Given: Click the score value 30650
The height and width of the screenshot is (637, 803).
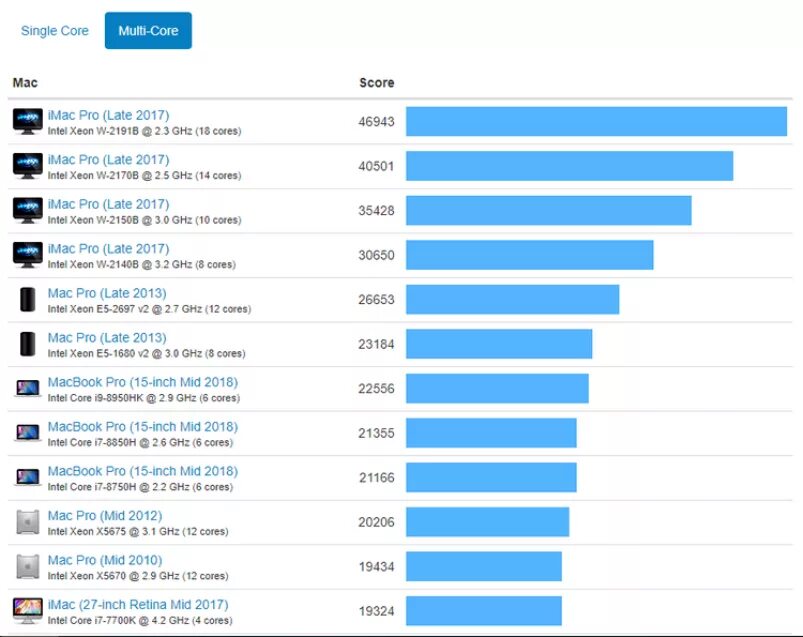Looking at the screenshot, I should 376,256.
